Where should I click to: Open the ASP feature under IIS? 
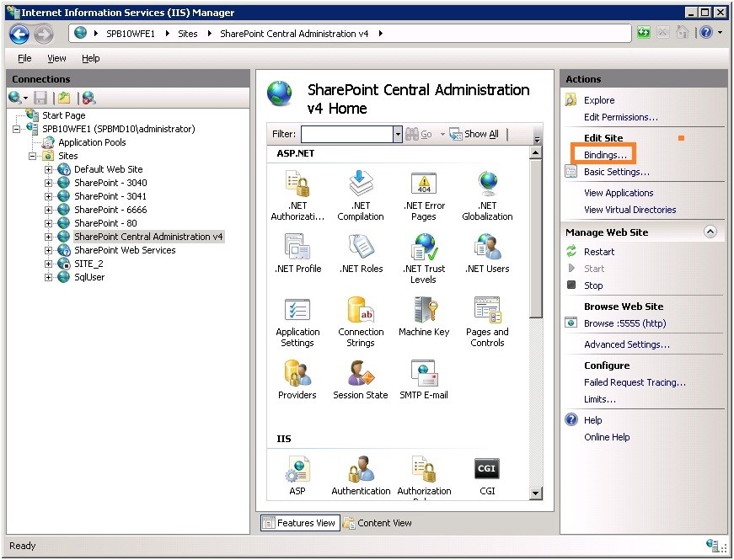click(297, 476)
